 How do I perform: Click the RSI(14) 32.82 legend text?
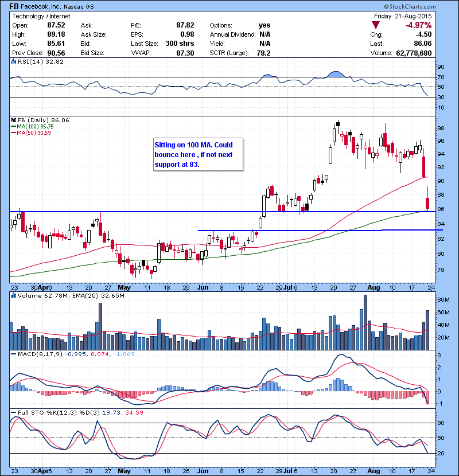(x=41, y=61)
